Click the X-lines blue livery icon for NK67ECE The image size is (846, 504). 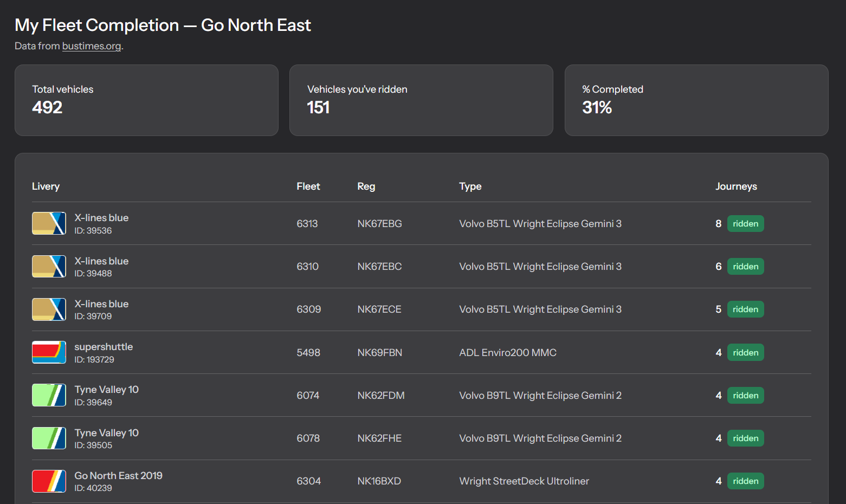click(49, 309)
